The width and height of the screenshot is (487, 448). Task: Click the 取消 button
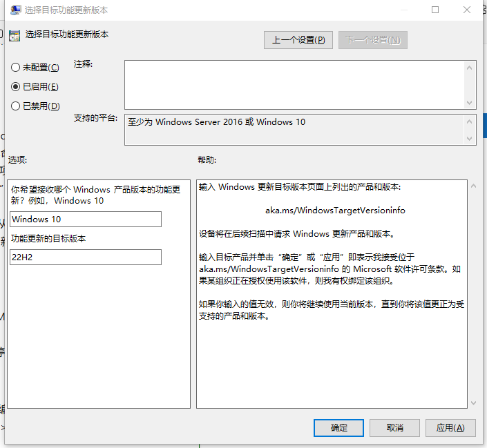click(x=394, y=428)
